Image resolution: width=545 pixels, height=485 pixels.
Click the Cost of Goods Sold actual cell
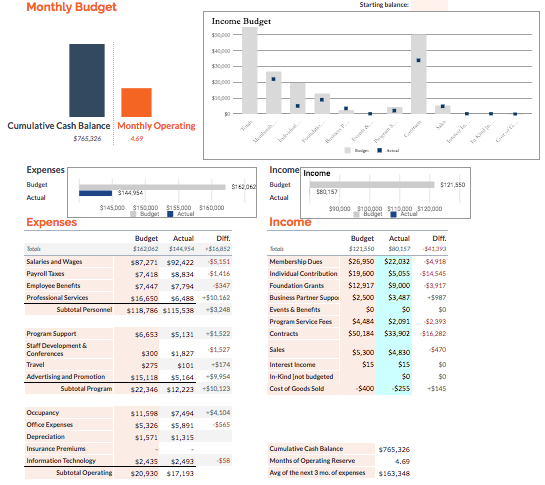tap(393, 389)
